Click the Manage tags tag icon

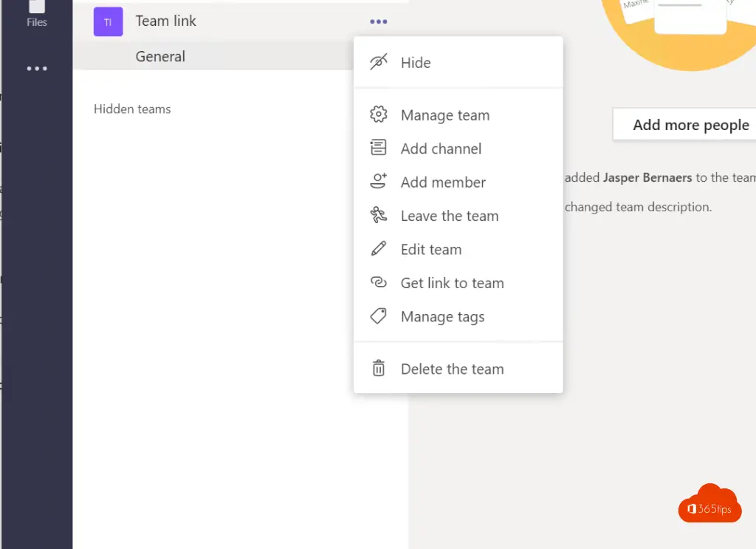click(378, 316)
